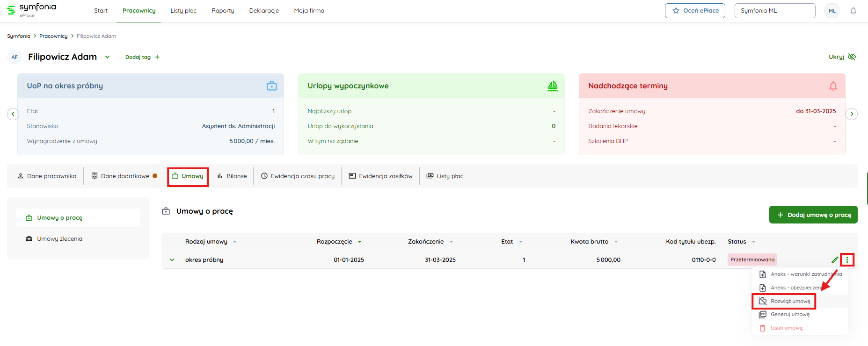
Task: Go to Pracownicy in the breadcrumb
Action: [53, 36]
